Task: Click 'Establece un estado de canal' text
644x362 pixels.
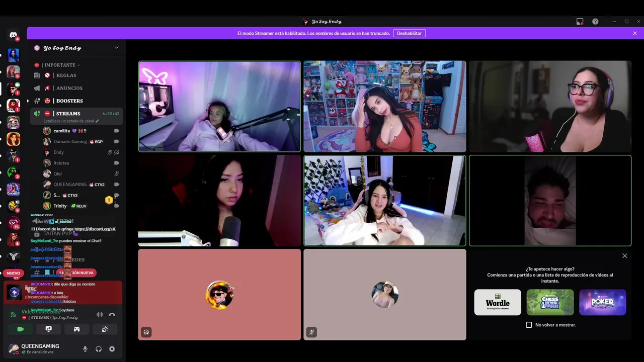Action: click(x=68, y=121)
